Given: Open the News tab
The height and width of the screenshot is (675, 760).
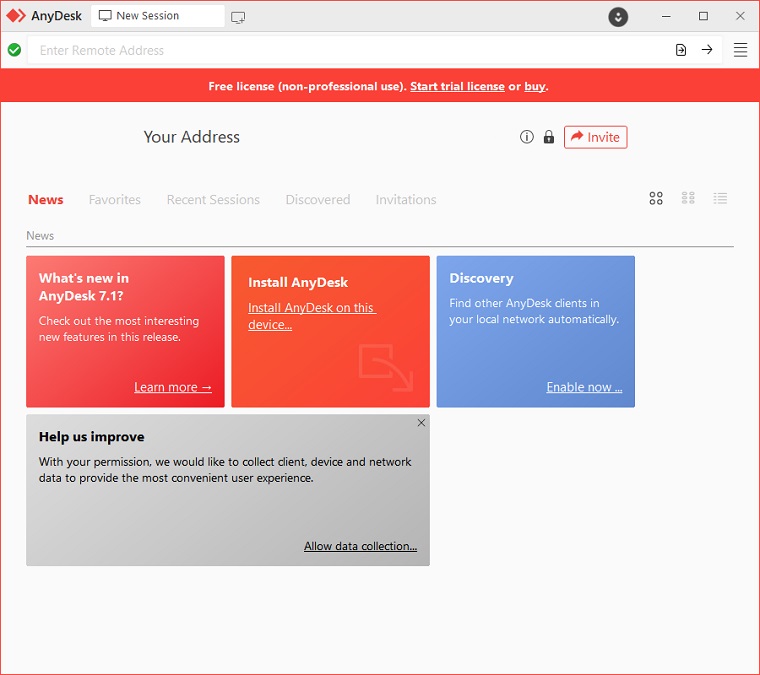Looking at the screenshot, I should click(46, 200).
